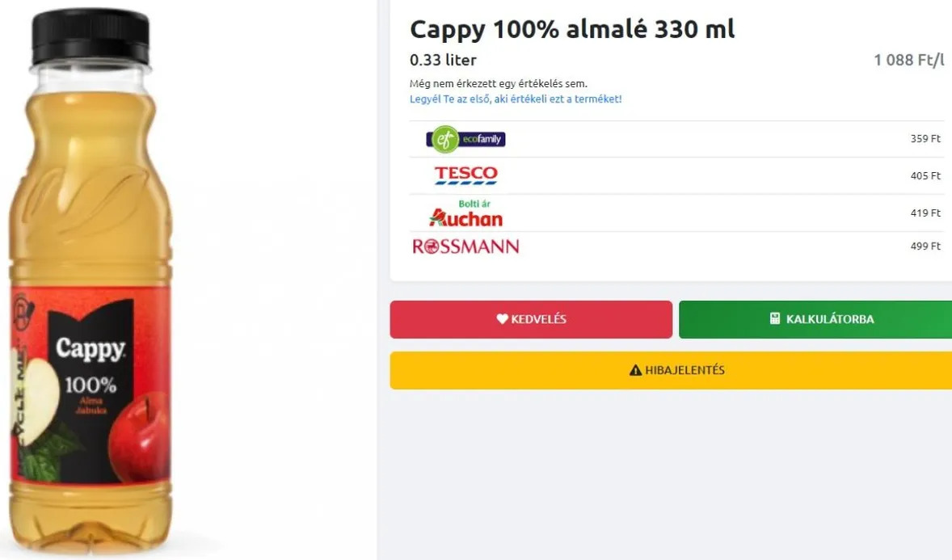Click the 'Cappy 100% almalé 330 ml' product title
The image size is (952, 560).
point(572,30)
